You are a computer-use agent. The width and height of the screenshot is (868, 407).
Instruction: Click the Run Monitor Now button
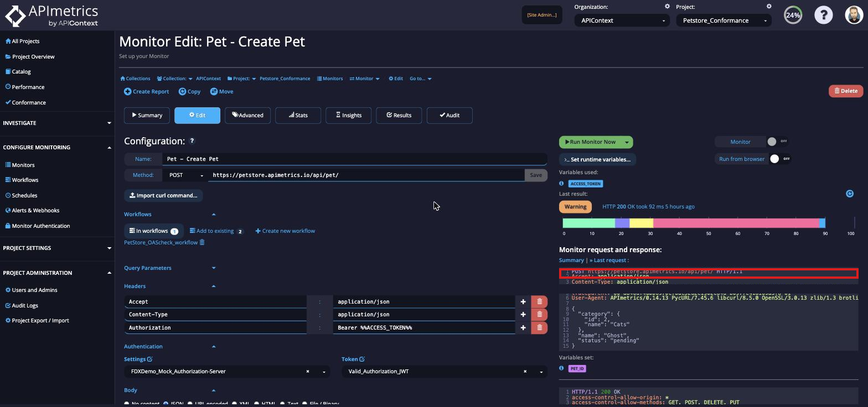(590, 142)
